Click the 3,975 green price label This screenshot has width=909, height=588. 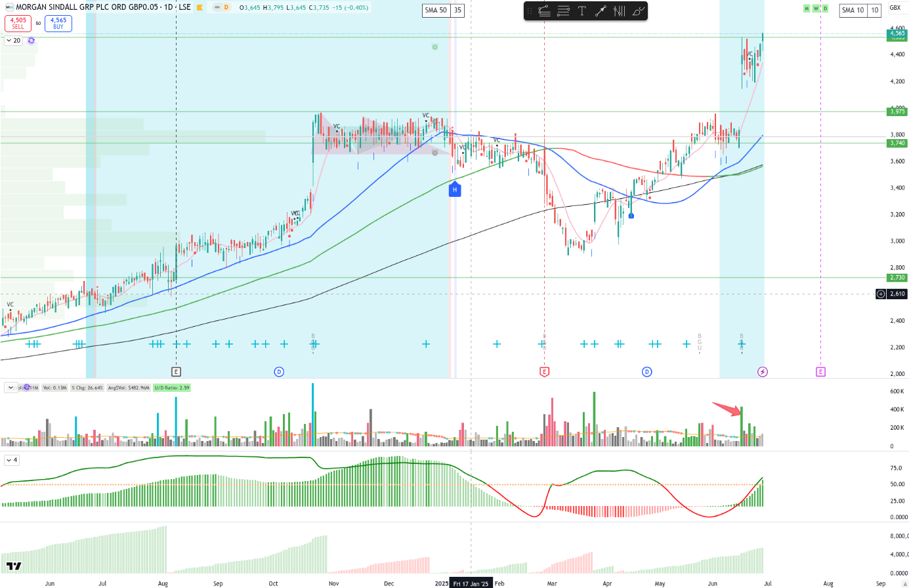coord(897,112)
